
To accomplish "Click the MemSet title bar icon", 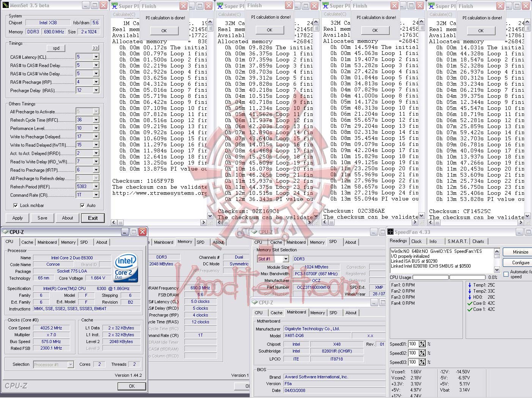I will point(5,5).
